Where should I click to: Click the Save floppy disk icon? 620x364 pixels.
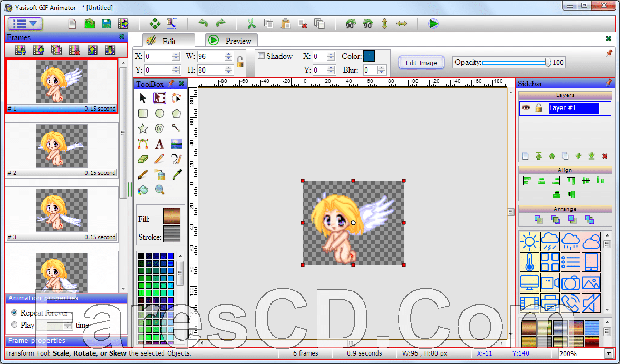pos(106,24)
